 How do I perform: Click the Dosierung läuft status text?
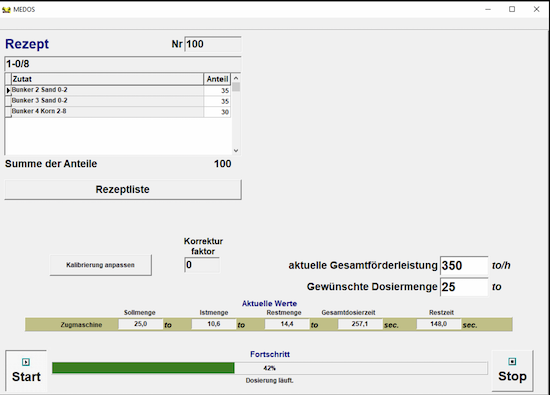[269, 380]
